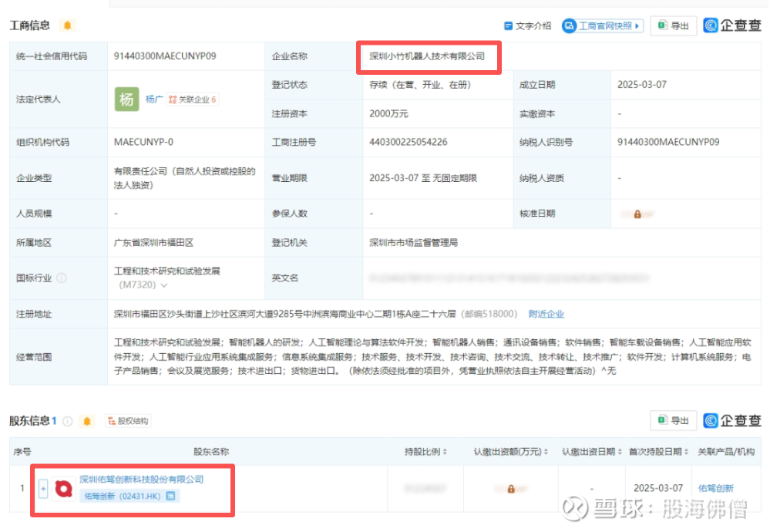Select the 工程和技术研究和试验发展 industry text

point(167,271)
